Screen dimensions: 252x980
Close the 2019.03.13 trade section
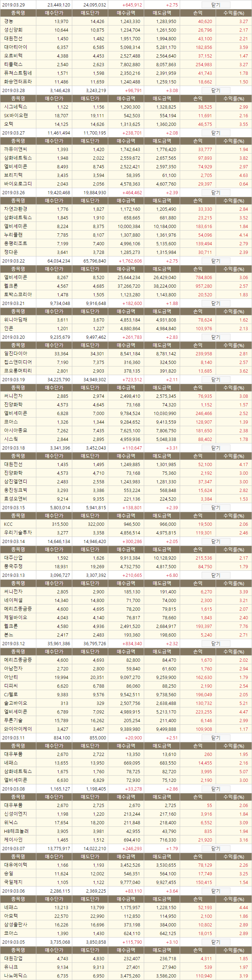(x=215, y=576)
